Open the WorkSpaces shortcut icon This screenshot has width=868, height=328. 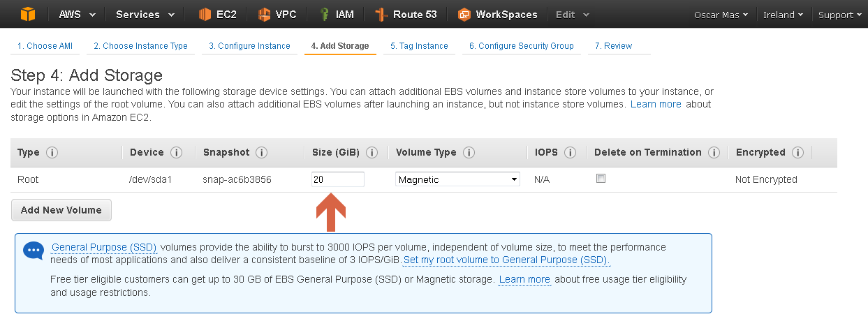(x=464, y=14)
